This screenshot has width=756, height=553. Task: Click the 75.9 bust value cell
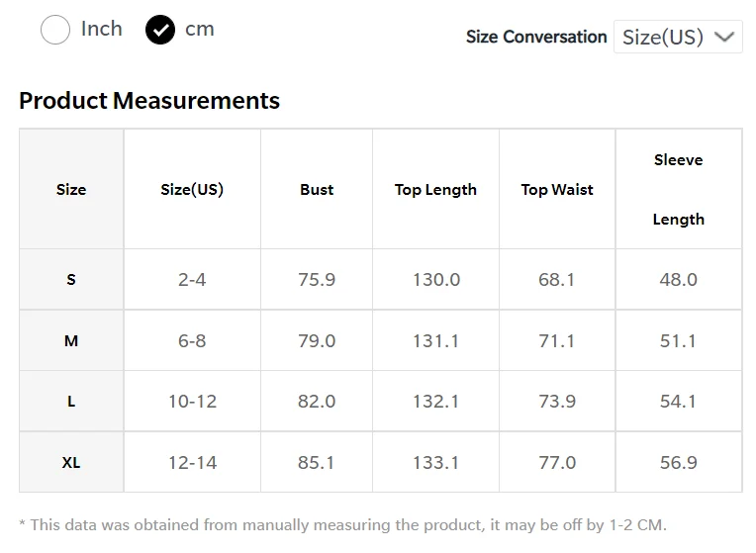317,279
